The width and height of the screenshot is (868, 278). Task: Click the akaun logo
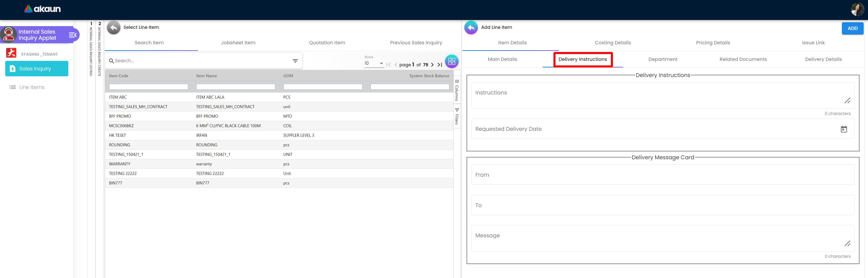tap(42, 9)
